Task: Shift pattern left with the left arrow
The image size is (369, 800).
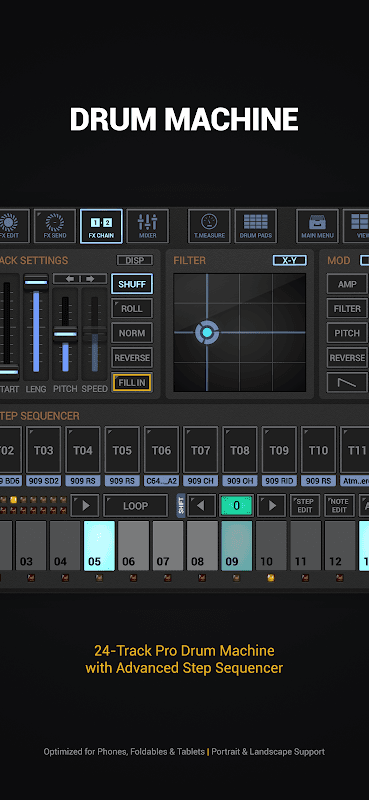Action: 201,506
